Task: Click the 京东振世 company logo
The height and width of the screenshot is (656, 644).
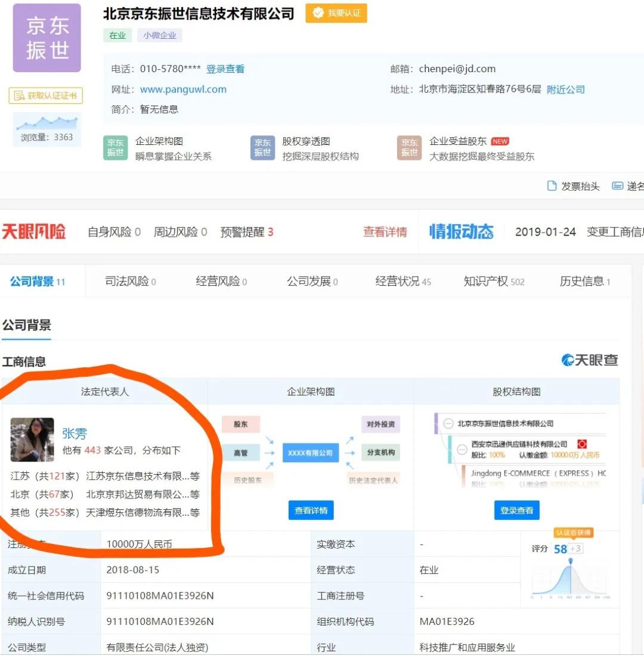Action: click(x=46, y=37)
